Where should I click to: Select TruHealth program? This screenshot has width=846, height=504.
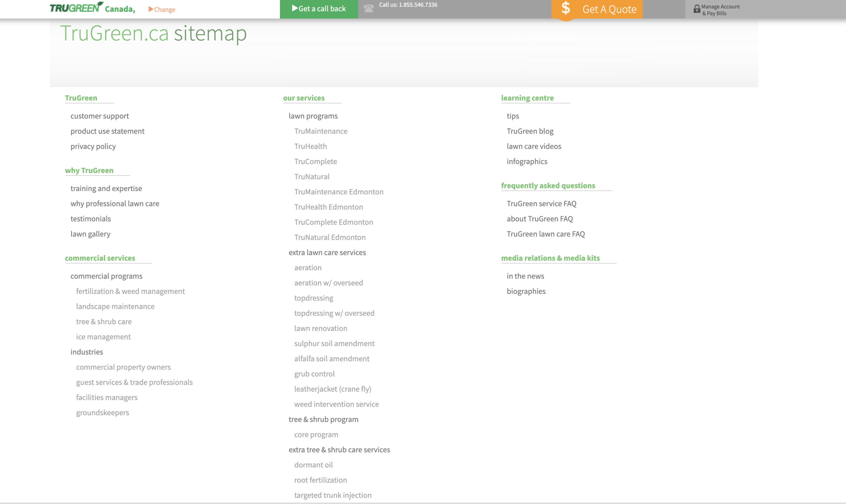click(311, 146)
